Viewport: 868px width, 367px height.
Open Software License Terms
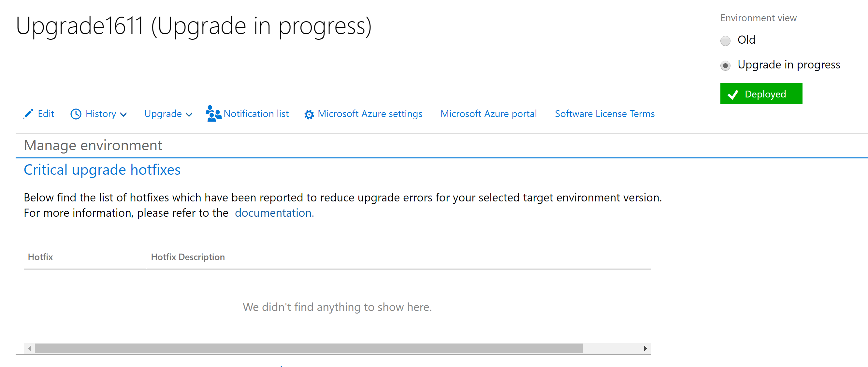point(604,114)
